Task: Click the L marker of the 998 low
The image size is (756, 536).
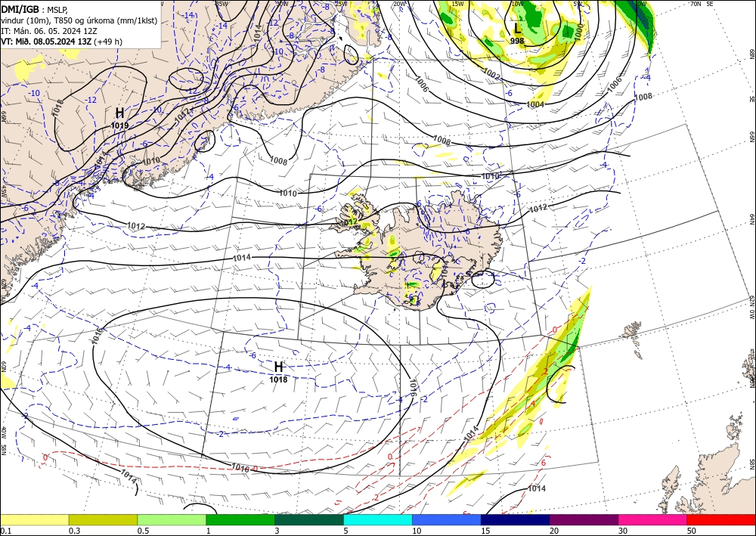Action: (x=517, y=28)
